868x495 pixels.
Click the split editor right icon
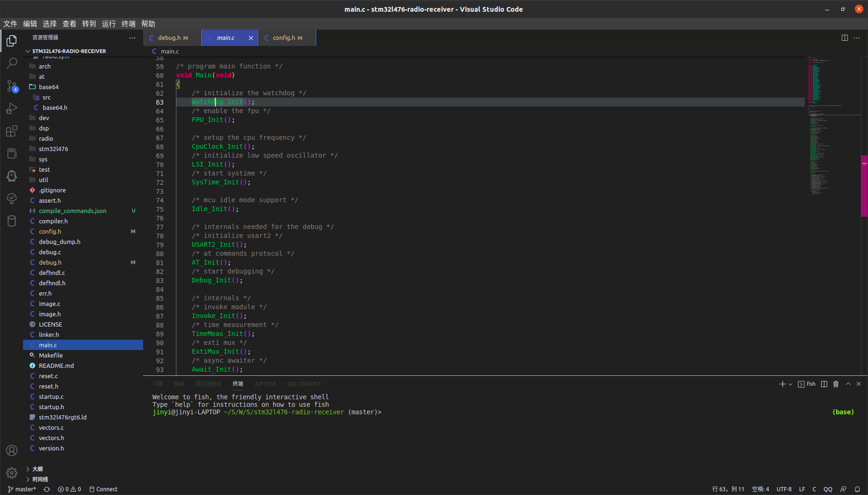[845, 38]
